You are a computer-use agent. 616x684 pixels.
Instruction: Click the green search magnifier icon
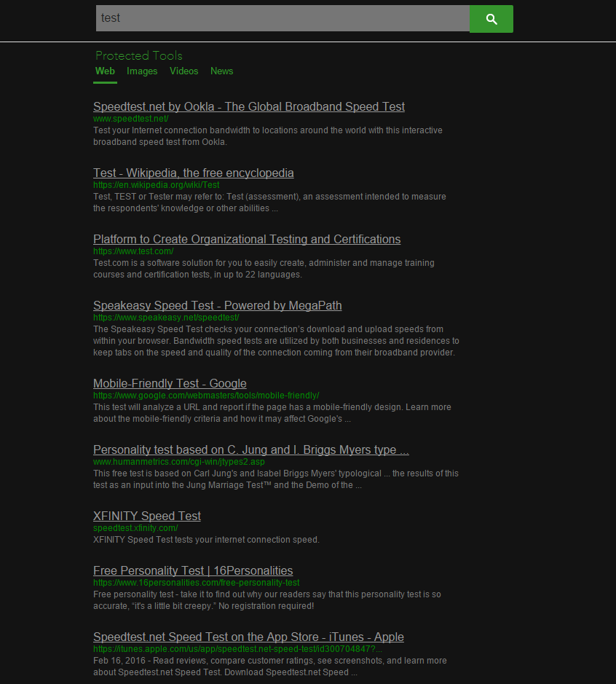click(x=491, y=19)
